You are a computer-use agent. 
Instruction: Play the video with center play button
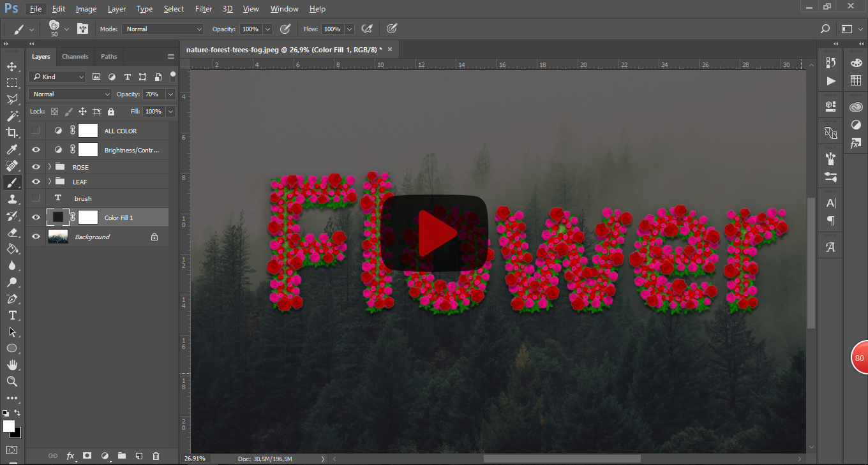(435, 233)
